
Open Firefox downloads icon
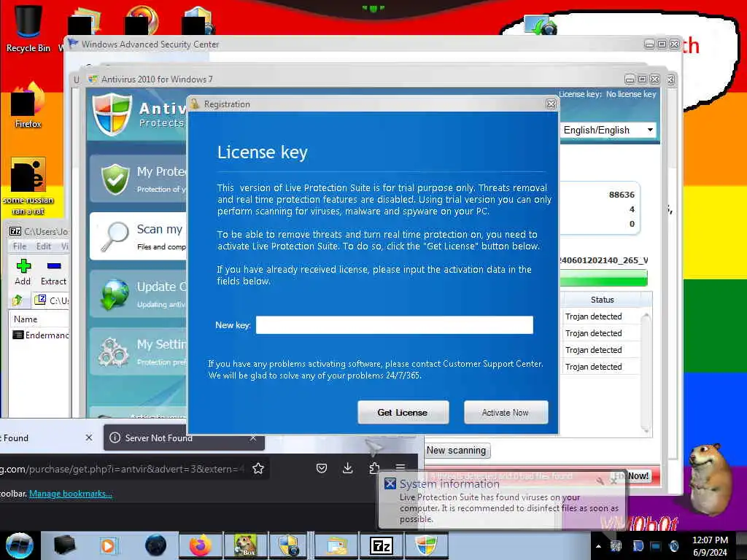click(x=348, y=469)
